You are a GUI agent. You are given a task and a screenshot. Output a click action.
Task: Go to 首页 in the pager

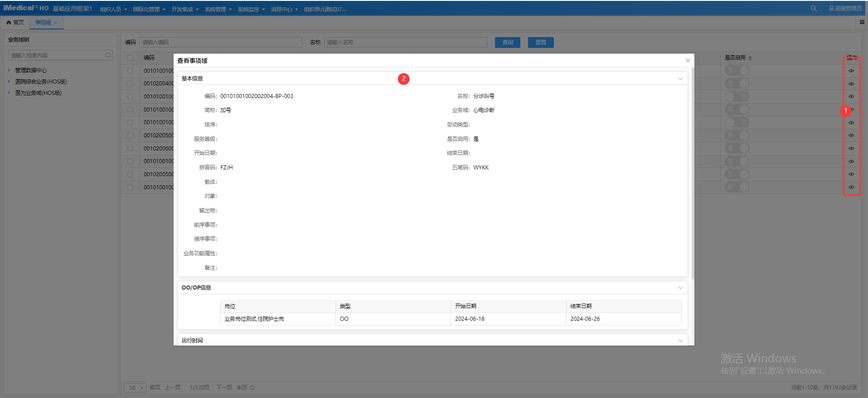155,388
